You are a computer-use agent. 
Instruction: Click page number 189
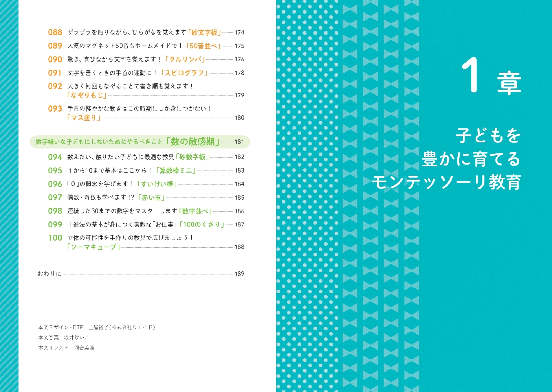[x=239, y=274]
